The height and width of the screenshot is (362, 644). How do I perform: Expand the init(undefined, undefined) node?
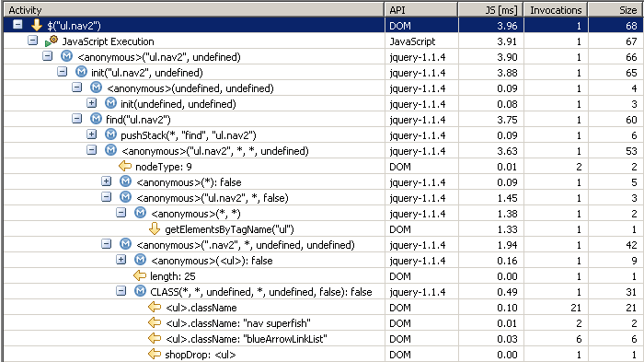tap(92, 103)
